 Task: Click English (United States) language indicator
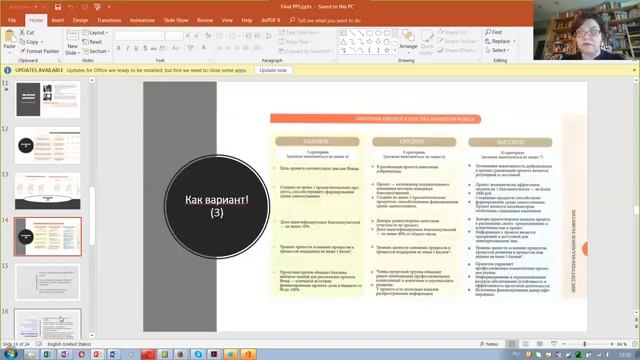coord(69,344)
